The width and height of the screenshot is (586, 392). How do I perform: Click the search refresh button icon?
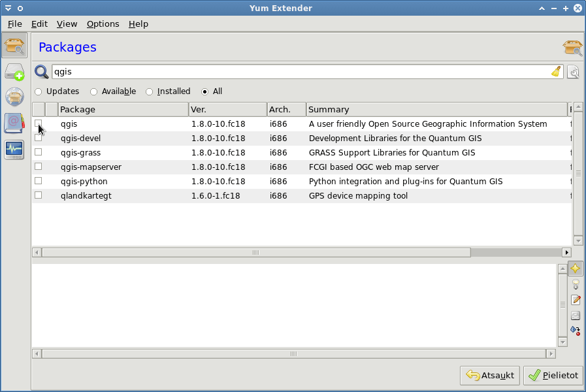click(574, 72)
